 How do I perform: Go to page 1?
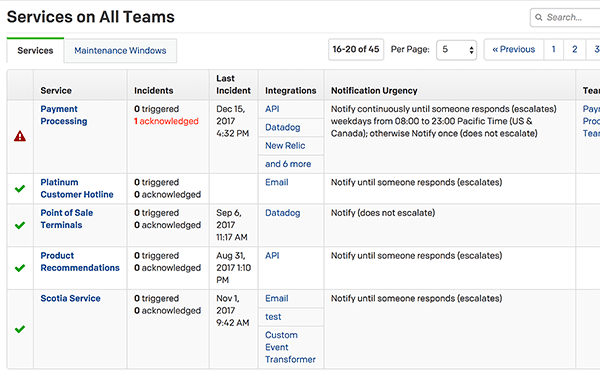coord(553,49)
